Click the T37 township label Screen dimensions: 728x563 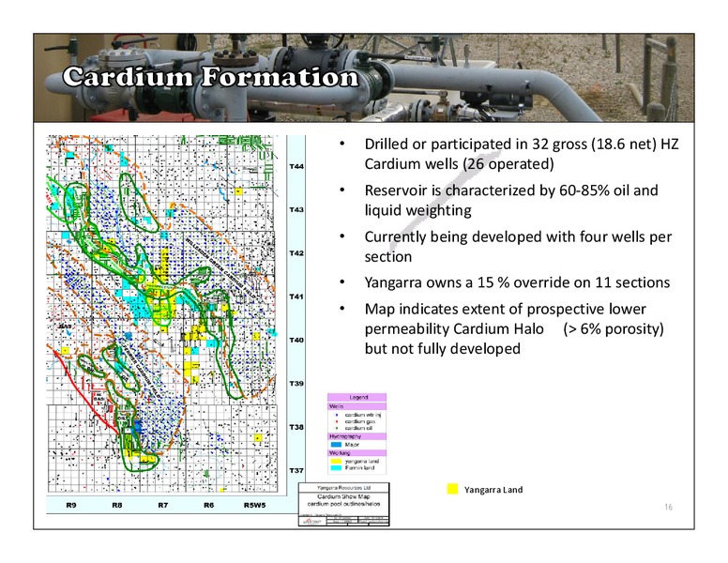click(296, 470)
